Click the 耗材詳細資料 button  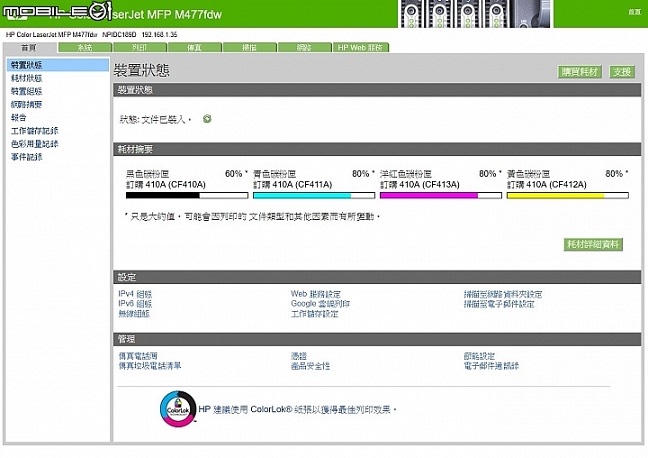(x=593, y=244)
